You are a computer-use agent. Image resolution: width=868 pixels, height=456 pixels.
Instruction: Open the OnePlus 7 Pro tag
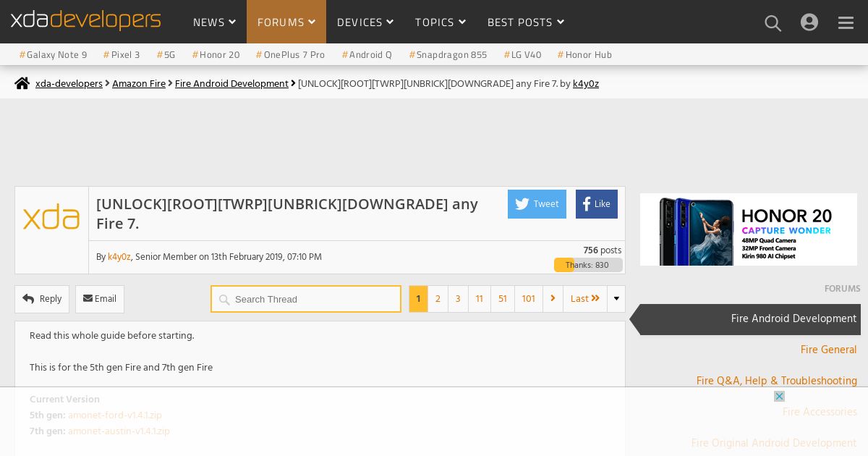tap(290, 55)
